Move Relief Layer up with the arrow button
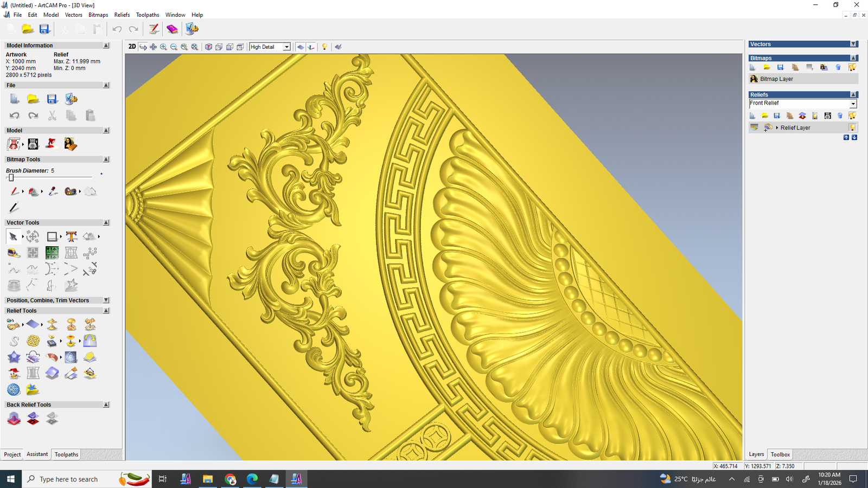Viewport: 868px width, 488px height. pos(846,138)
